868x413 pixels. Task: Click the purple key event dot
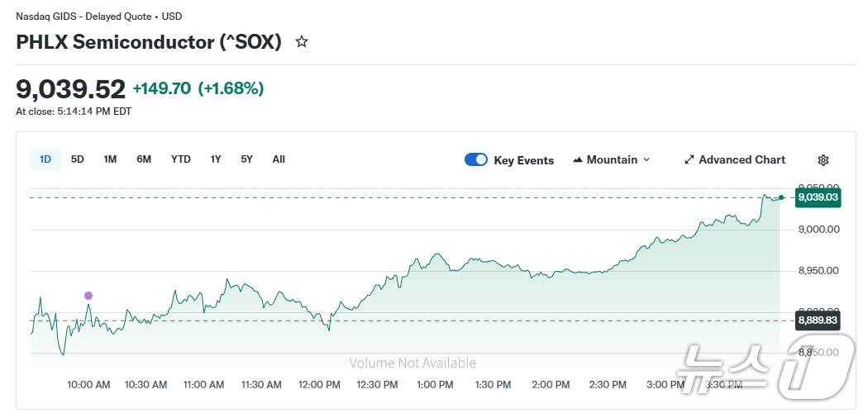(x=88, y=296)
